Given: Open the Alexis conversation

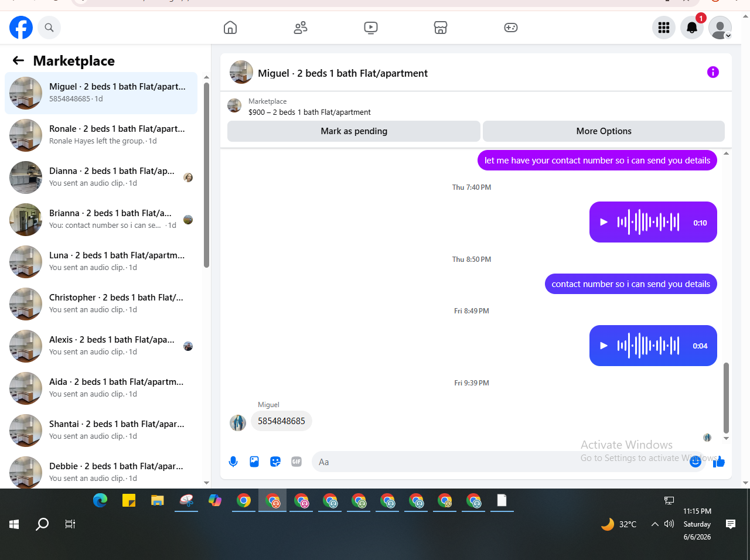Looking at the screenshot, I should [x=101, y=346].
